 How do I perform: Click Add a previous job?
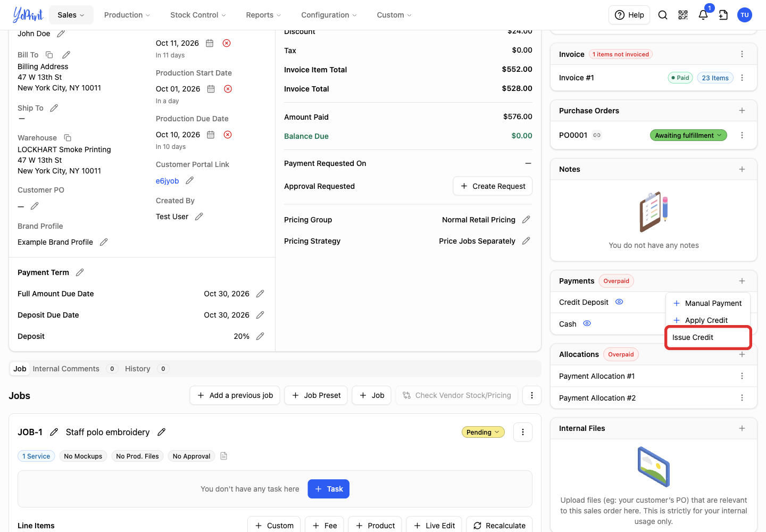[x=235, y=395]
